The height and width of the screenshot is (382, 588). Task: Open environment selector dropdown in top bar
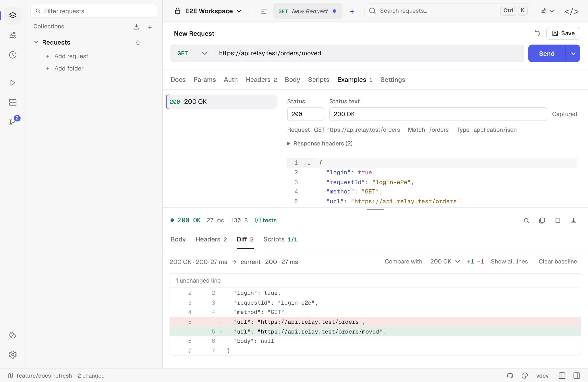[547, 11]
